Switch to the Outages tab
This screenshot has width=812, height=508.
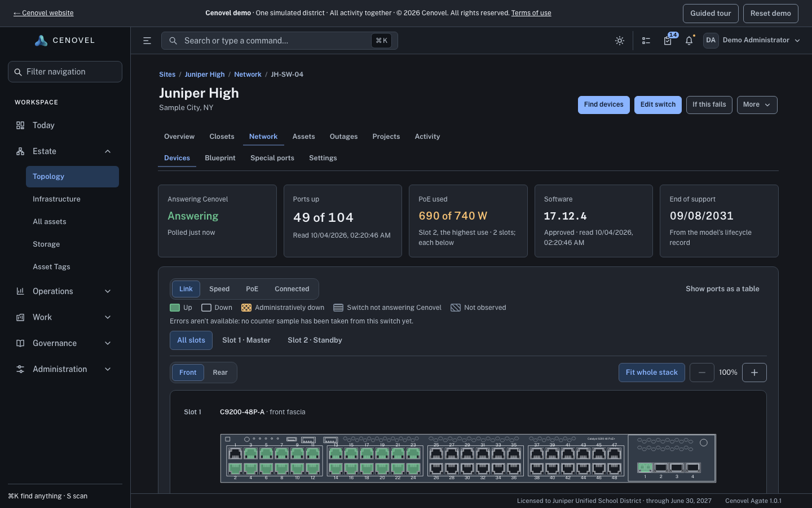coord(344,137)
